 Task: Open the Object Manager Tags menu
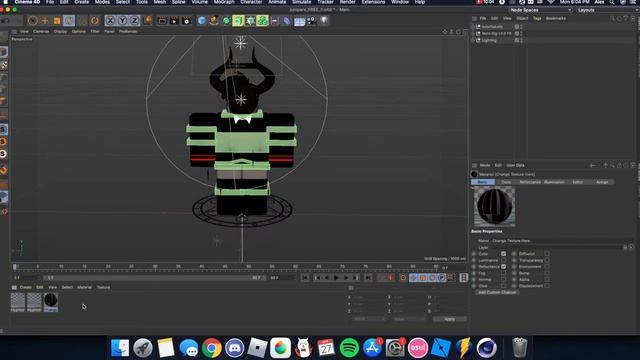tap(537, 18)
